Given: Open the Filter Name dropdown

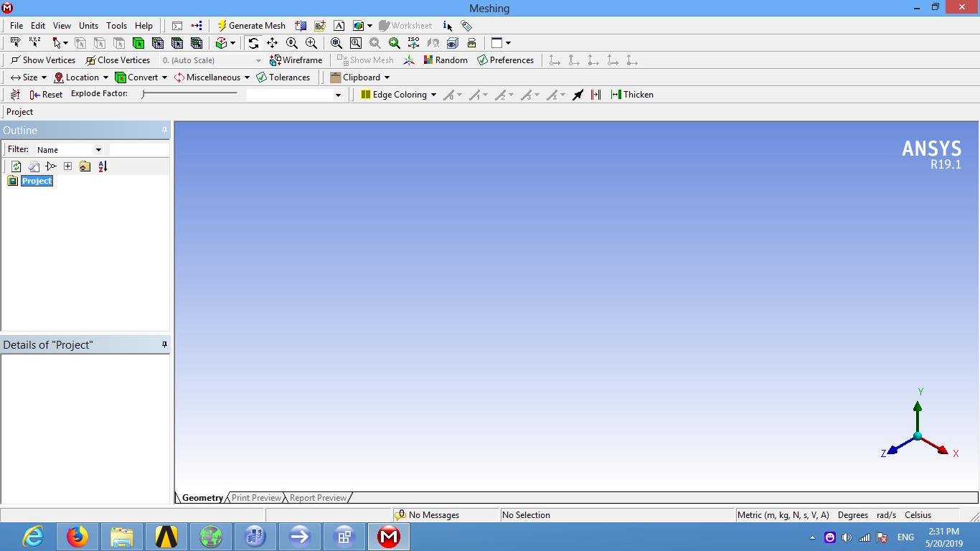Looking at the screenshot, I should (x=98, y=149).
